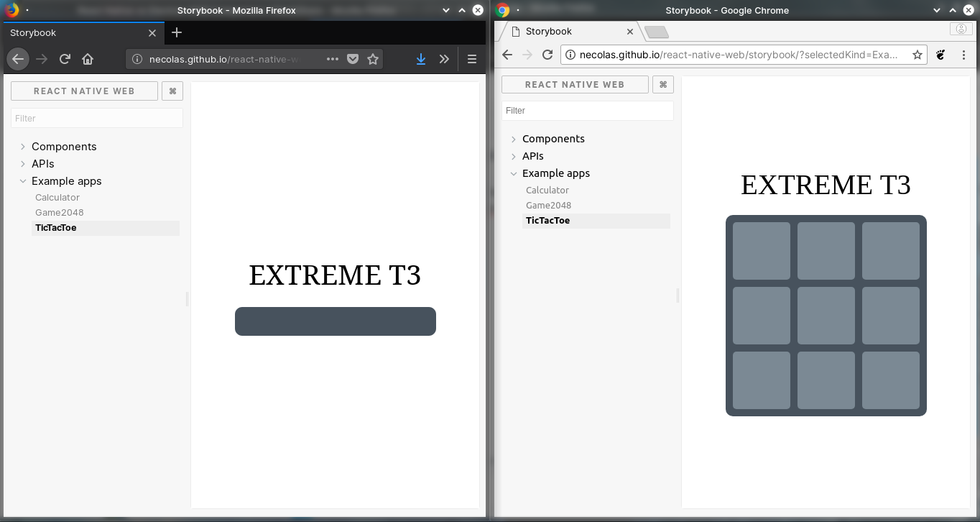This screenshot has height=522, width=980.
Task: Close the Storybook tab in Chrome
Action: tap(630, 32)
